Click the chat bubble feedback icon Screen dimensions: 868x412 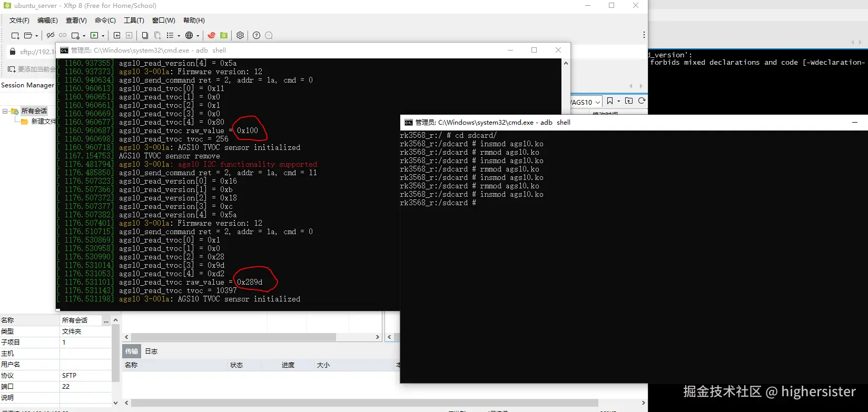[x=269, y=35]
